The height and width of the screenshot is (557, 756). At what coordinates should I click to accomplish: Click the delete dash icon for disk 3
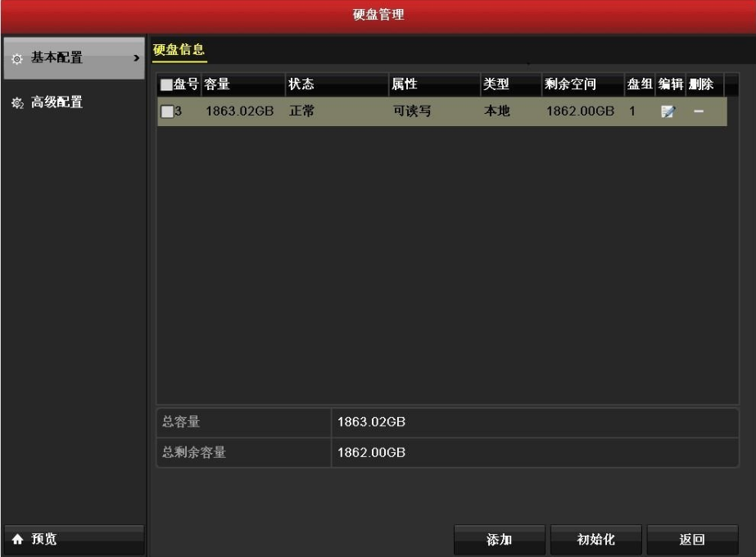699,111
